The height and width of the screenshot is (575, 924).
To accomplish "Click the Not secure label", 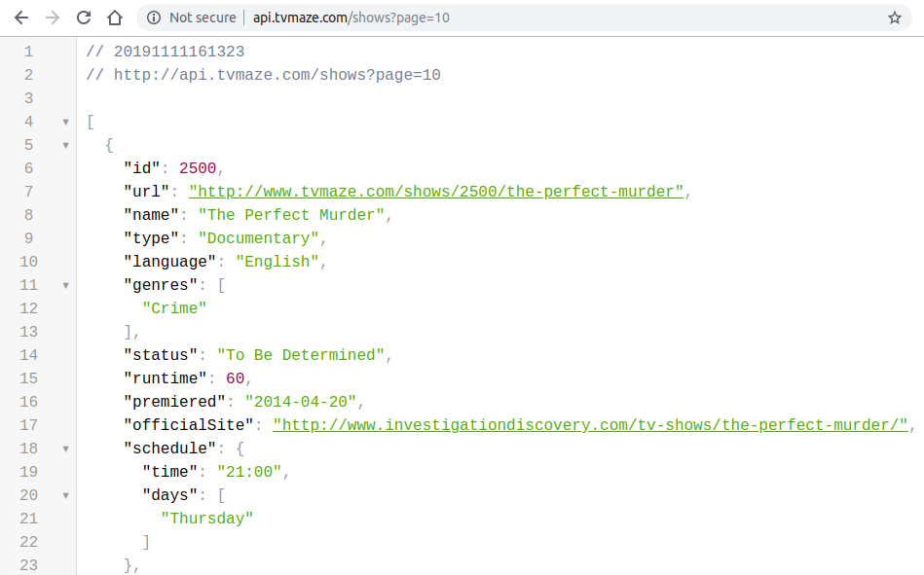I will (203, 17).
